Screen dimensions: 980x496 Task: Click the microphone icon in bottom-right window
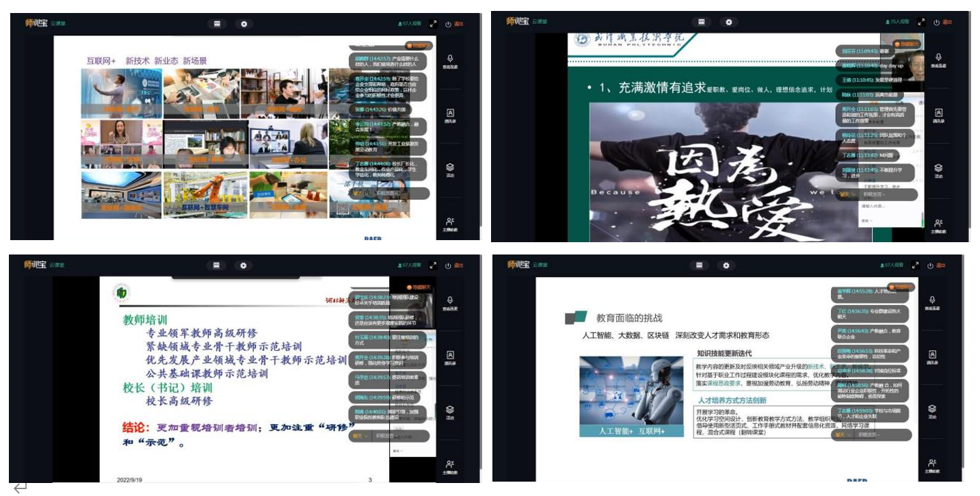tap(933, 300)
